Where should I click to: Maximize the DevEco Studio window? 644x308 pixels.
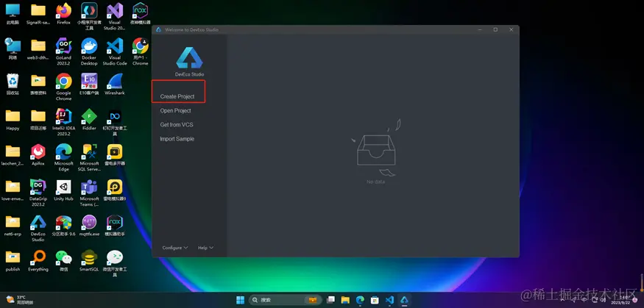(495, 29)
